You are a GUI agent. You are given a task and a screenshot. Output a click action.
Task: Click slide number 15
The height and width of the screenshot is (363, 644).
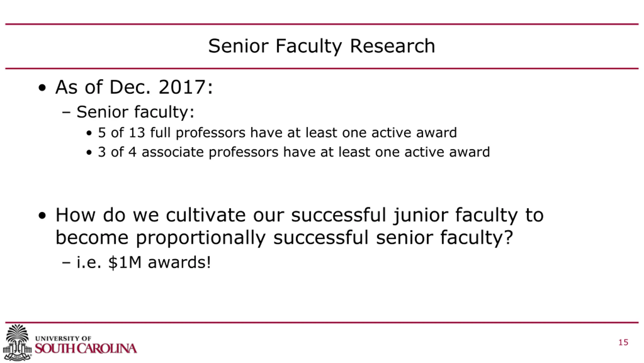coord(623,342)
